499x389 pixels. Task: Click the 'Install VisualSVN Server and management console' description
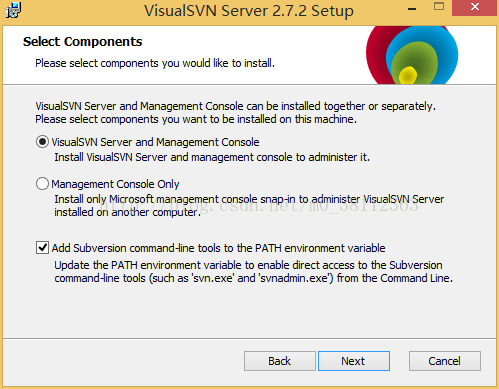pyautogui.click(x=212, y=157)
